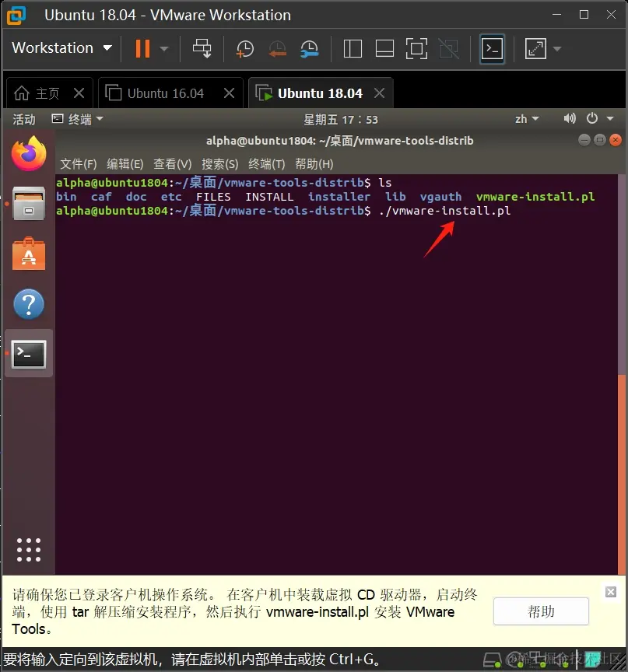The image size is (628, 672).
Task: Open the Files manager in dock
Action: click(29, 204)
